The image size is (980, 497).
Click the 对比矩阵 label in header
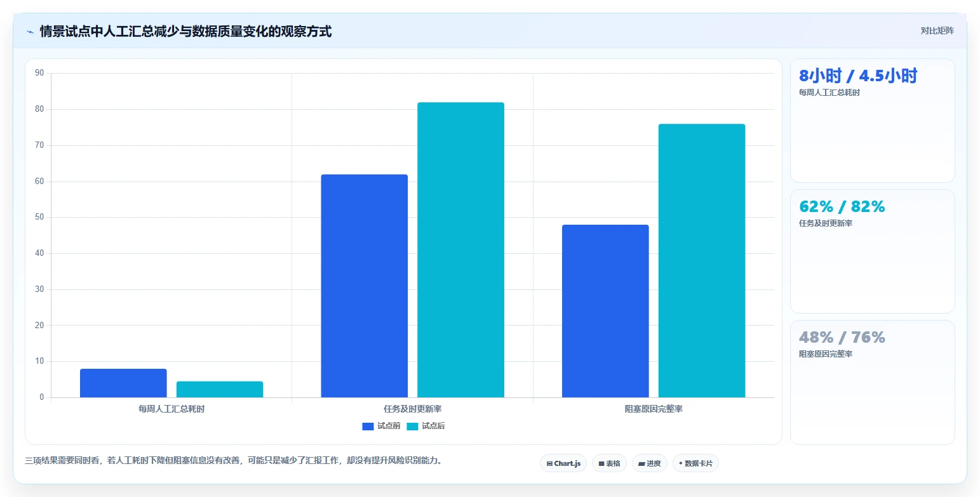937,30
